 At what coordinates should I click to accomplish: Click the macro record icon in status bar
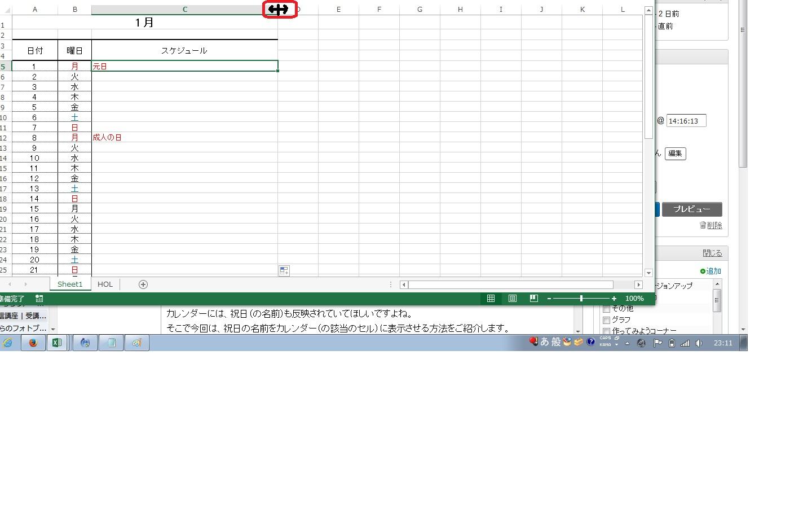39,299
